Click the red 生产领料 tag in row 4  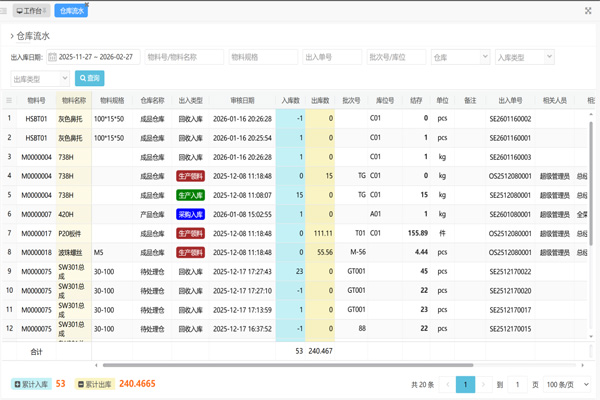[191, 176]
